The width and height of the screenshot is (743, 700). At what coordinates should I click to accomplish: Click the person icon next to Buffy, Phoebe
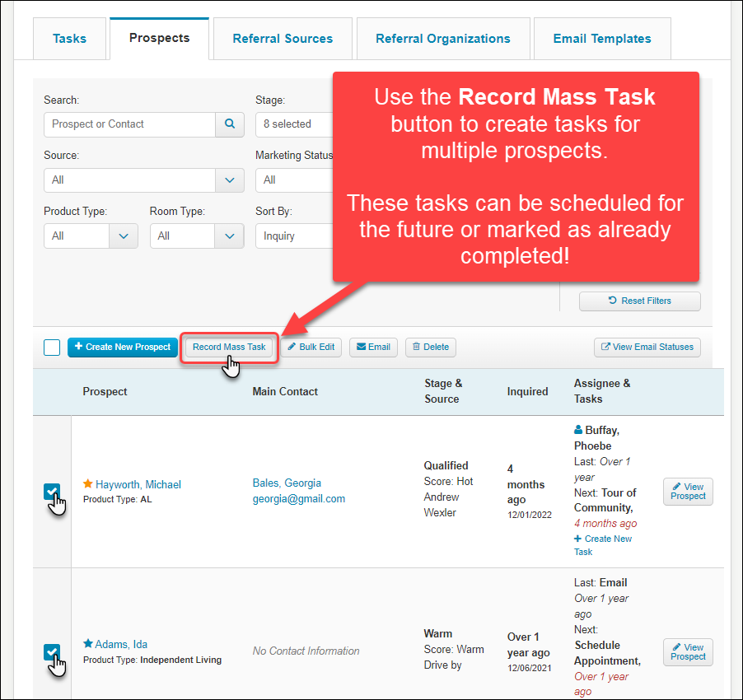tap(578, 430)
